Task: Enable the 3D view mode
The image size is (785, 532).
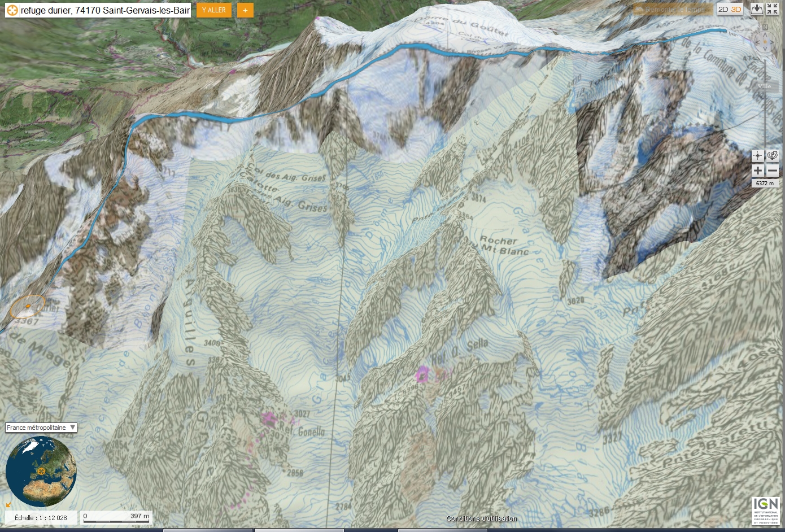Action: pos(736,10)
